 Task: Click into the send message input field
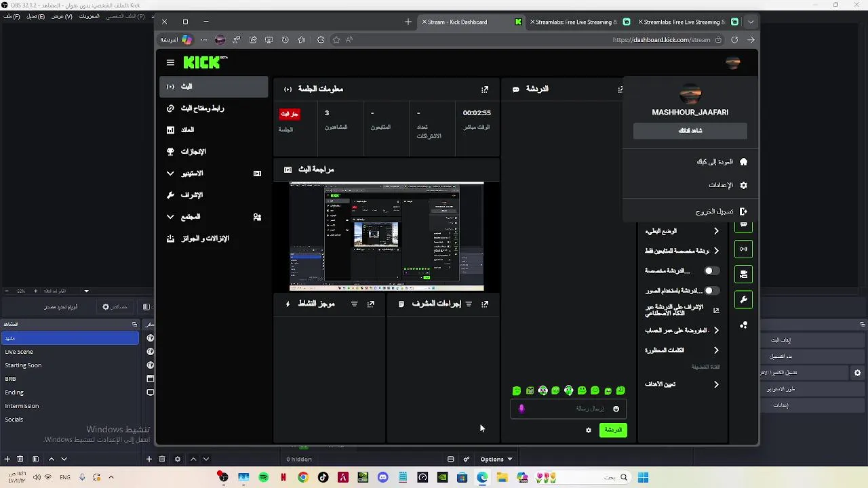pyautogui.click(x=568, y=409)
